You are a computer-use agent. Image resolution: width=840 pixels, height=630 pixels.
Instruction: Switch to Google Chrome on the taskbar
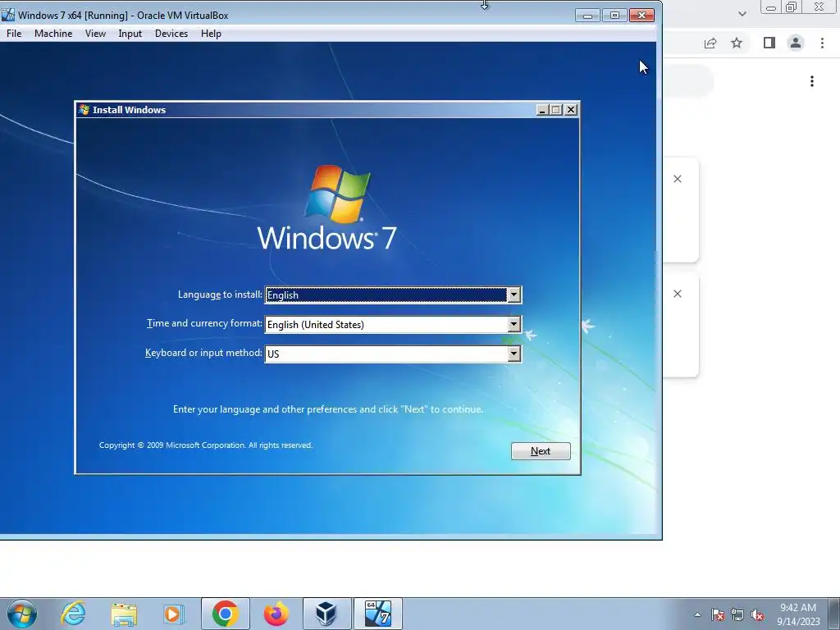click(225, 614)
